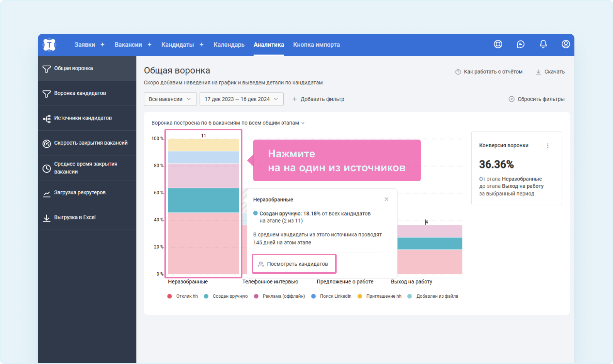The height and width of the screenshot is (364, 613).
Task: Expand по всем общим этапам selector
Action: 273,123
